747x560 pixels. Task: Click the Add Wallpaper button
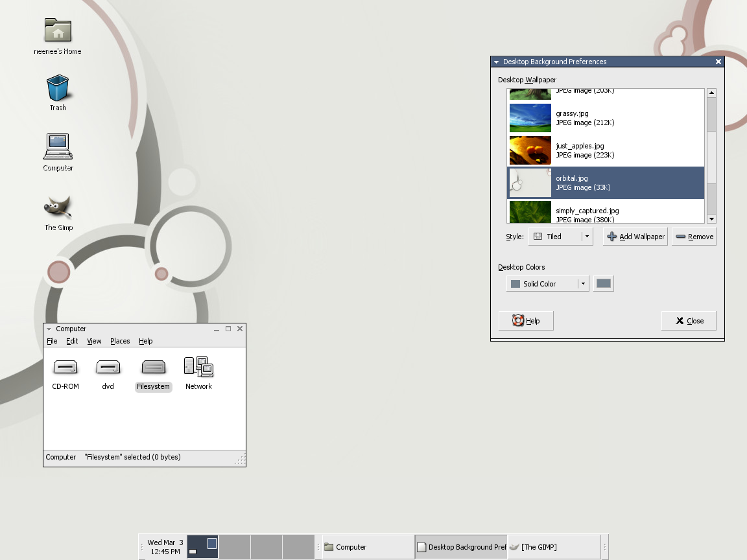635,237
